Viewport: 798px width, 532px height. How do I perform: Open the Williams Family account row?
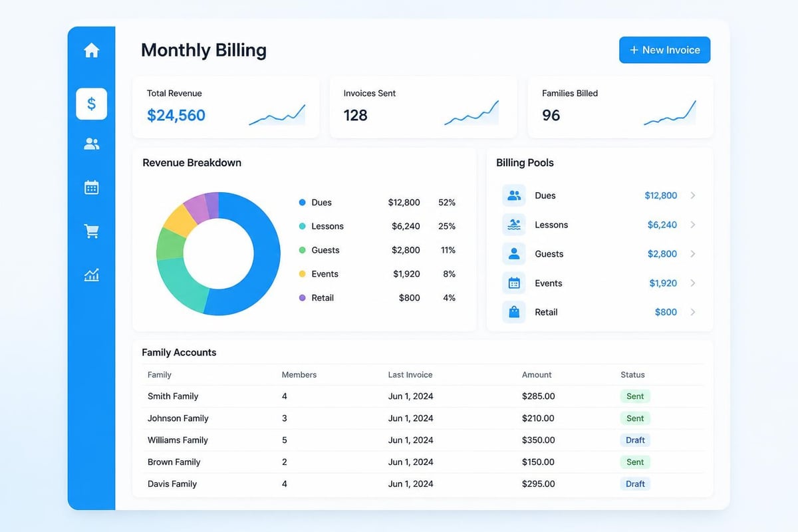pyautogui.click(x=424, y=440)
